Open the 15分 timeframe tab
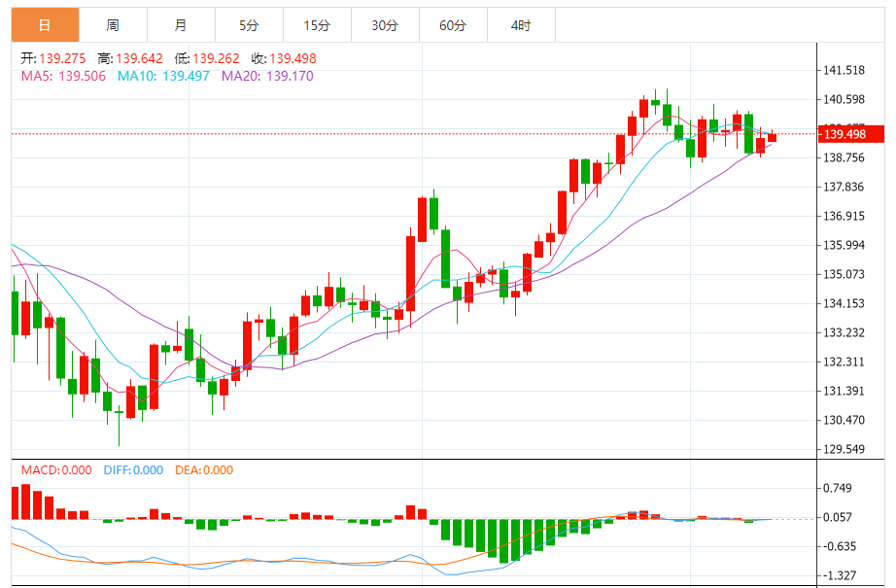 317,25
